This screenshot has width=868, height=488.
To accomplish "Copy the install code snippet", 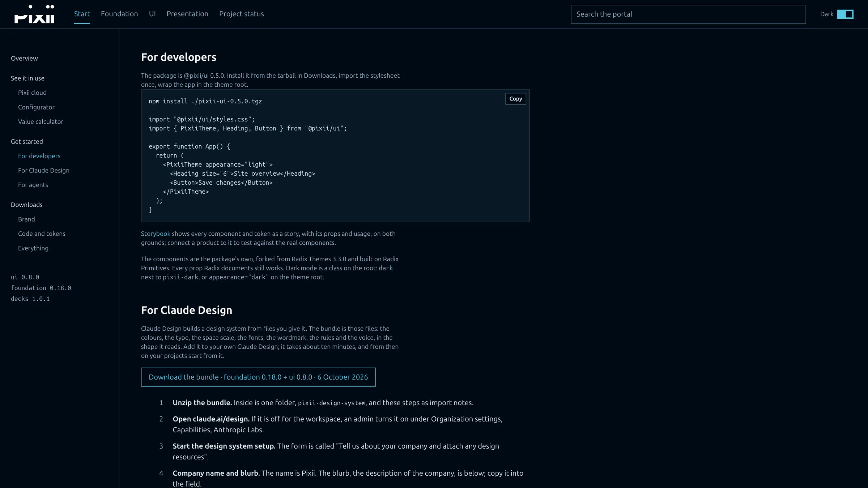I will 515,99.
